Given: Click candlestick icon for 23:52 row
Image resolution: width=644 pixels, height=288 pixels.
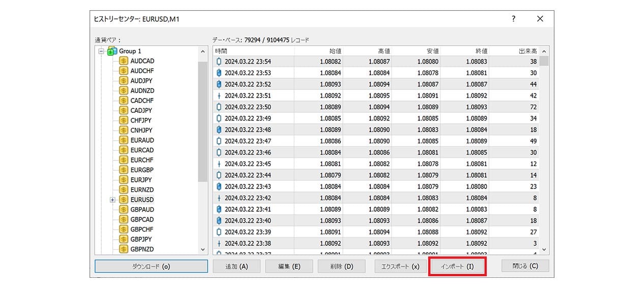Looking at the screenshot, I should 219,84.
